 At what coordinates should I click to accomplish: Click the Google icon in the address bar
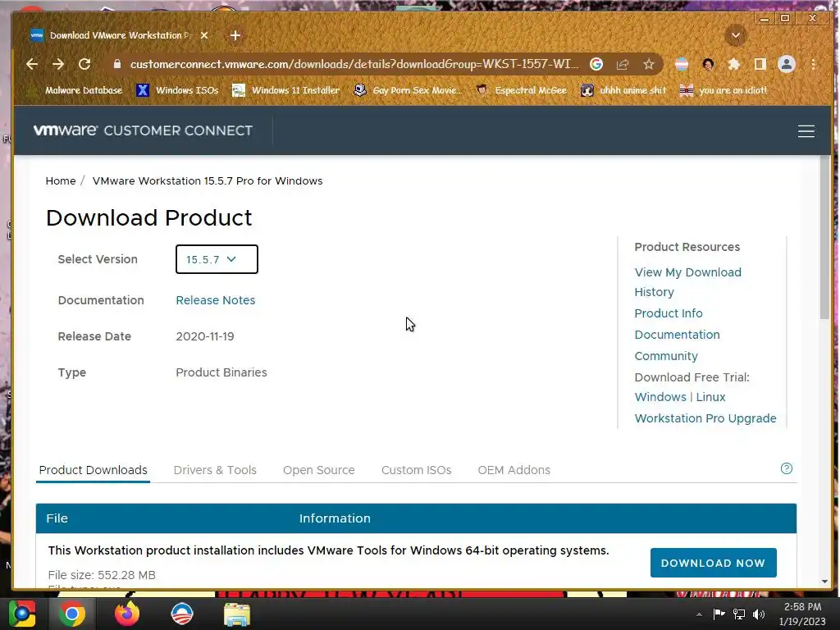(x=596, y=64)
